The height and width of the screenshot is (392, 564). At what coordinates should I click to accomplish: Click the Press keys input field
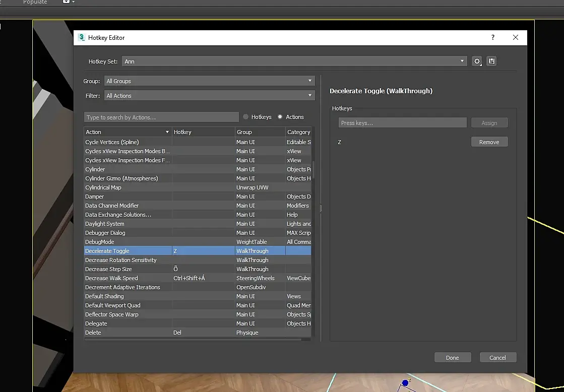click(x=402, y=123)
